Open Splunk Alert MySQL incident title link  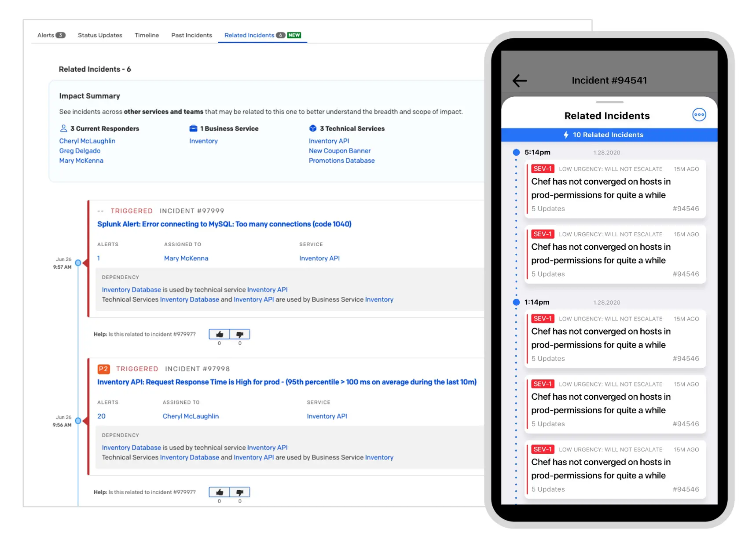coord(224,224)
